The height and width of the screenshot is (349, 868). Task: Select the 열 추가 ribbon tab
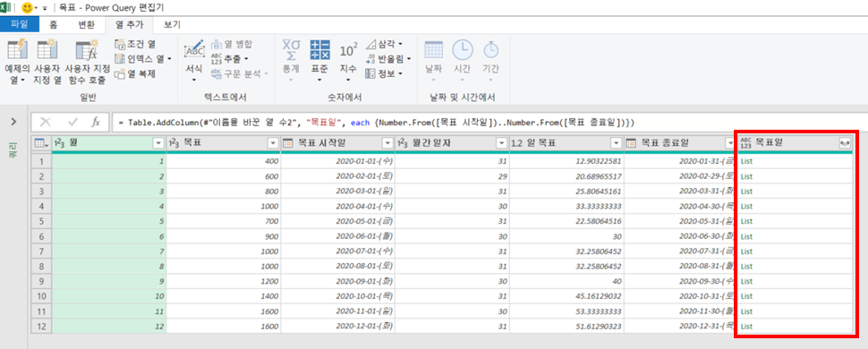click(x=129, y=24)
